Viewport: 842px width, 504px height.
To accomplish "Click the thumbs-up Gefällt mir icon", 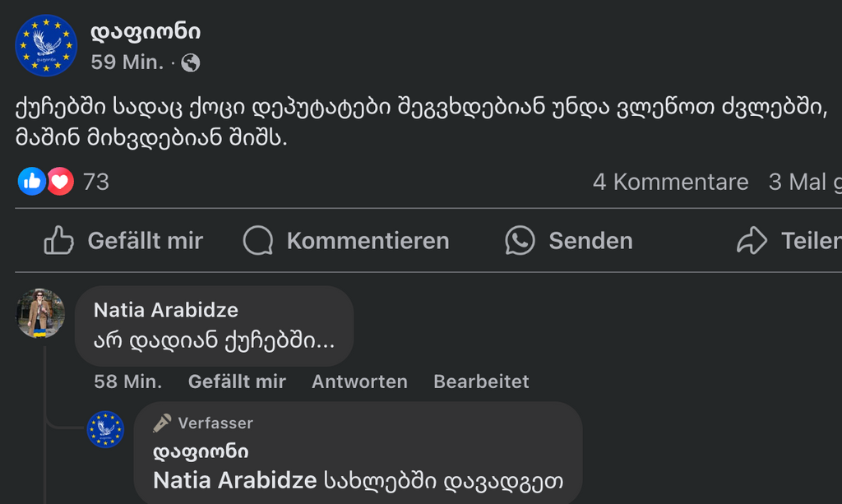I will coord(58,240).
